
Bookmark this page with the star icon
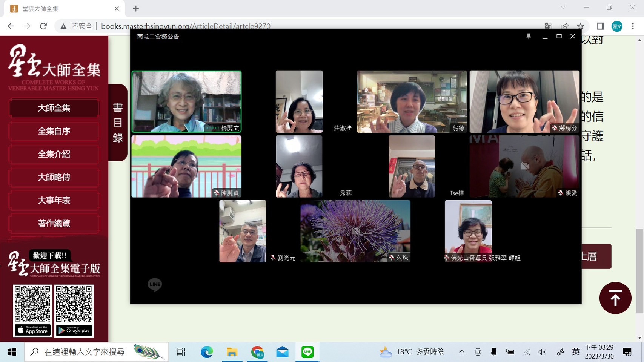coord(580,26)
